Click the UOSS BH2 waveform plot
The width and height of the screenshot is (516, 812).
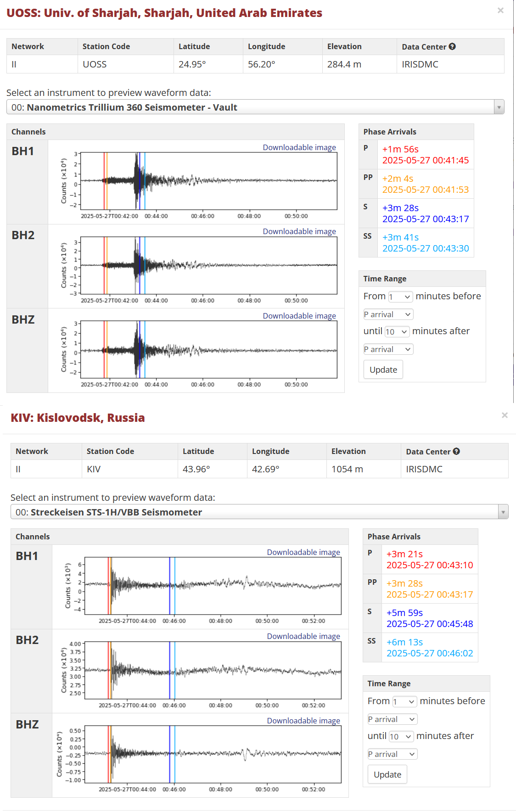(x=209, y=265)
